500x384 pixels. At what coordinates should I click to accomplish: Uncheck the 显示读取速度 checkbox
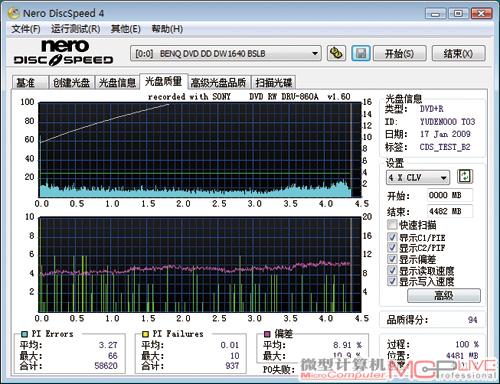[392, 270]
